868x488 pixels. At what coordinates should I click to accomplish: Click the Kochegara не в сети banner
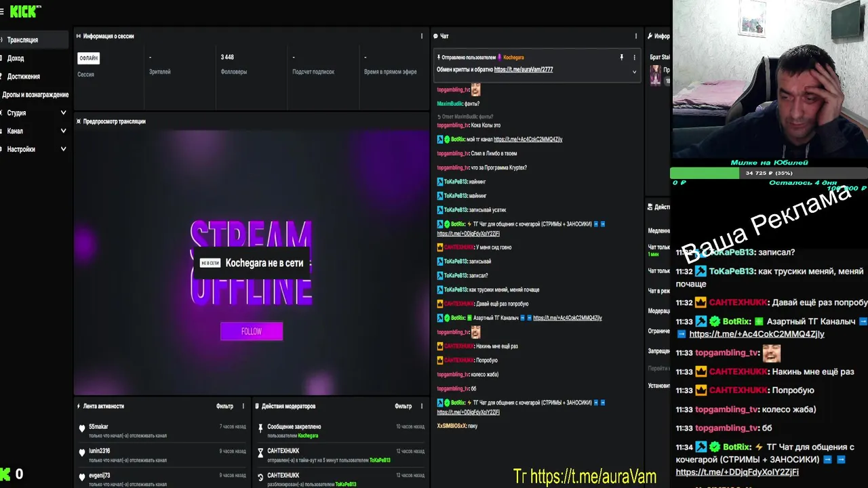coord(252,263)
